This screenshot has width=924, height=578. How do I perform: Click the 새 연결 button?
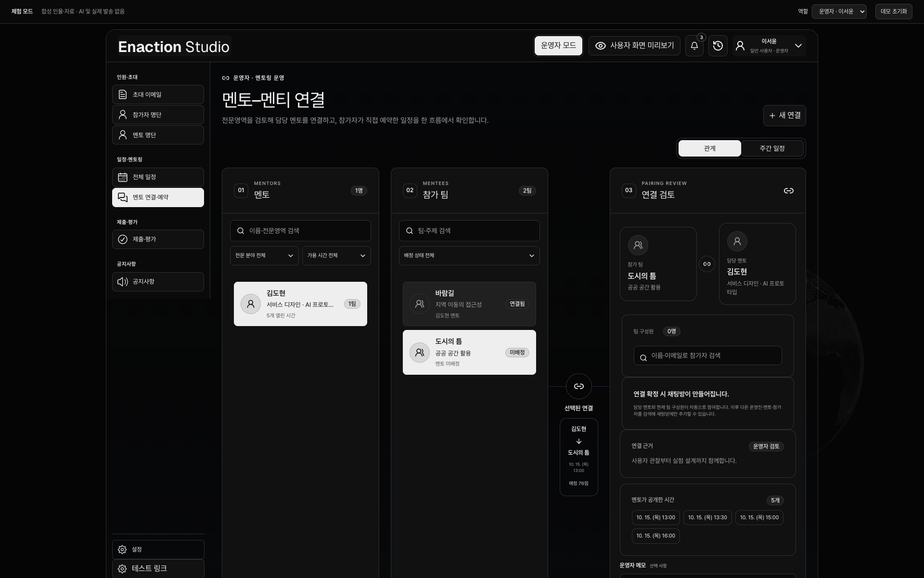click(784, 116)
